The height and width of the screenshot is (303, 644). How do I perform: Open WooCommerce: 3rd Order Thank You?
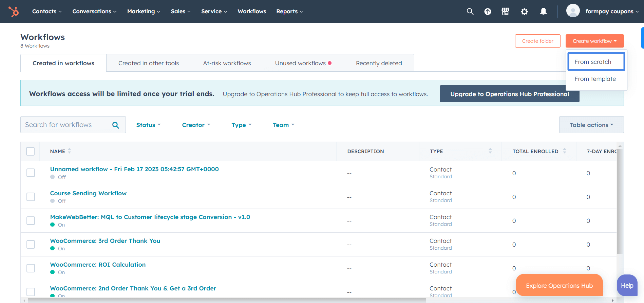(105, 241)
